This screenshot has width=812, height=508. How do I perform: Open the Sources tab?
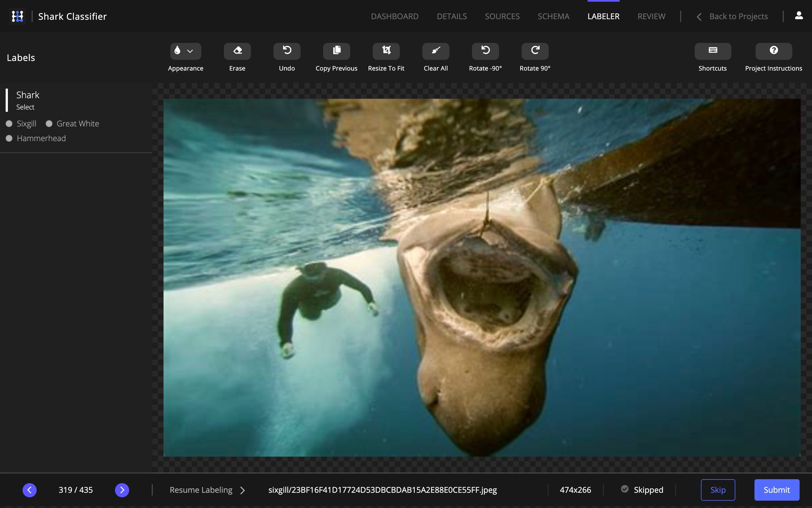pyautogui.click(x=502, y=16)
